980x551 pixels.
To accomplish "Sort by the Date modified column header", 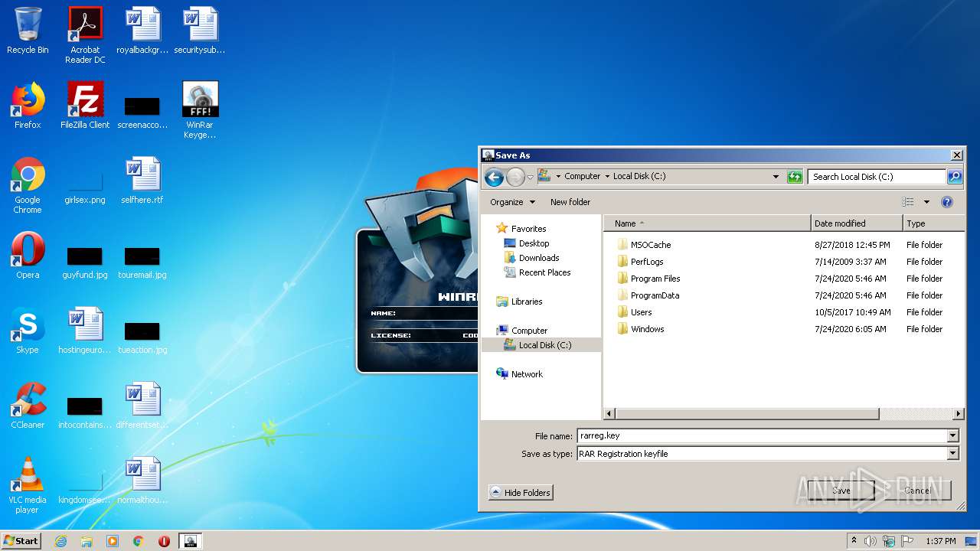I will point(857,223).
